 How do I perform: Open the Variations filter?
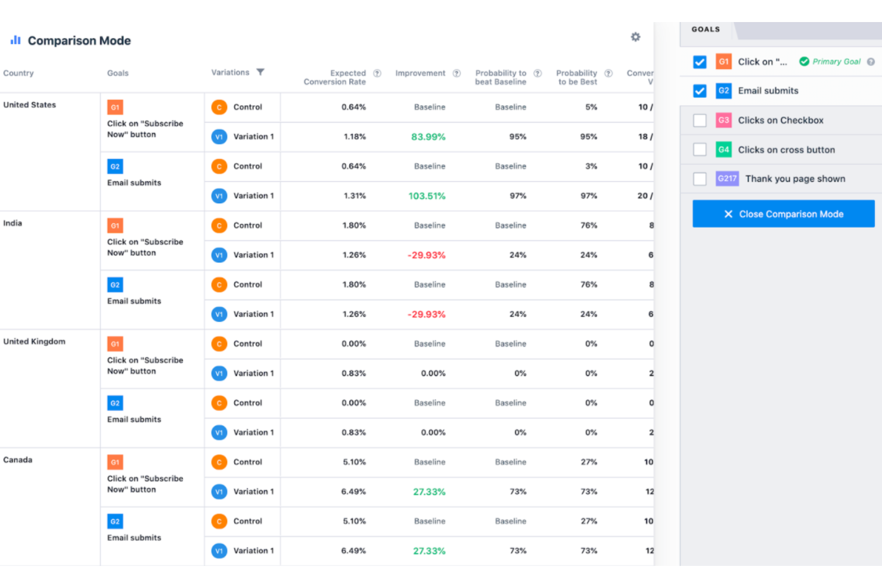[260, 71]
